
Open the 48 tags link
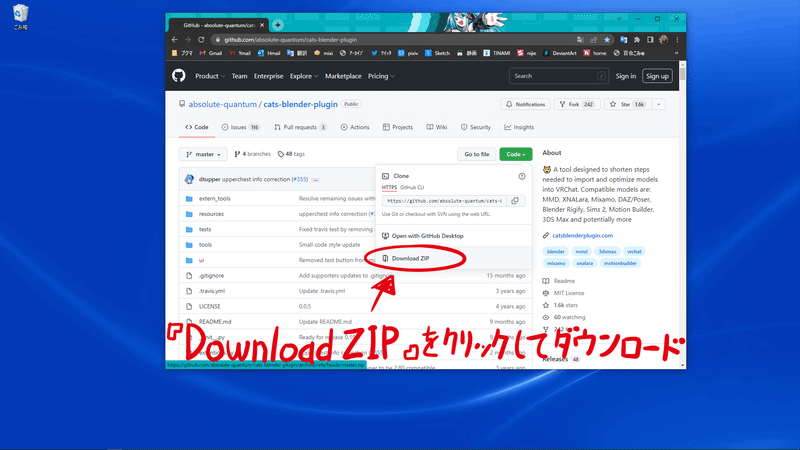click(x=291, y=154)
